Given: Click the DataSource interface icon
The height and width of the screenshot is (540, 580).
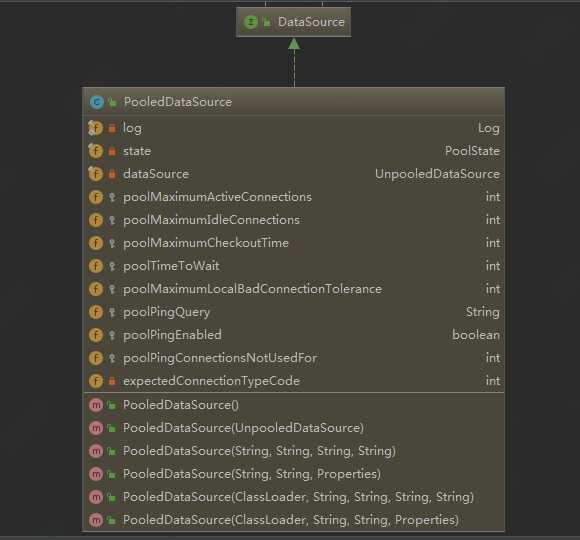Looking at the screenshot, I should click(251, 22).
